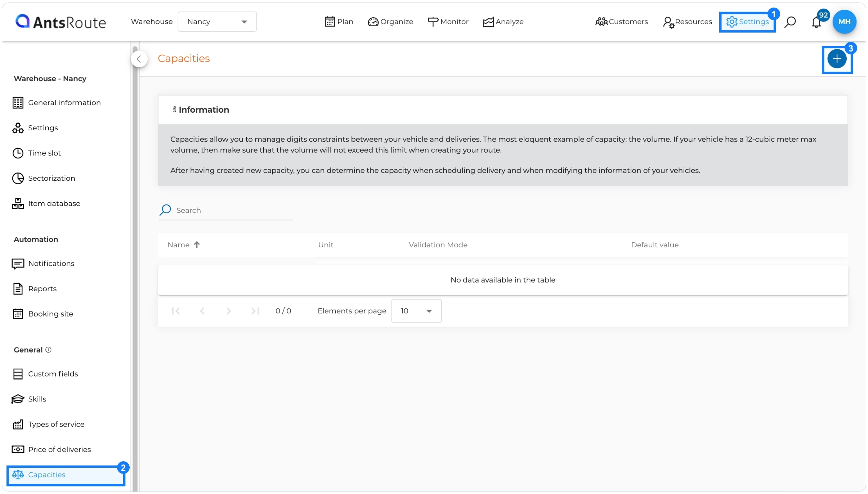Click the Reports document icon
868x494 pixels.
tap(18, 289)
